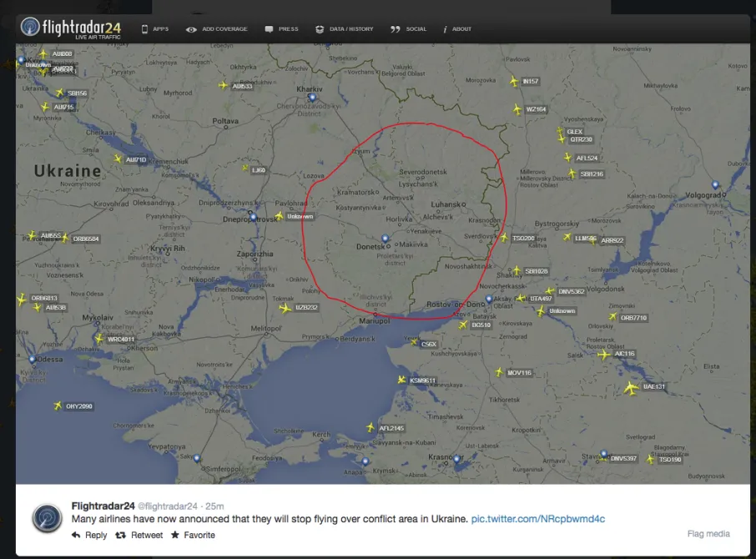The width and height of the screenshot is (756, 559).
Task: Click the Odessa airport pin
Action: [33, 359]
